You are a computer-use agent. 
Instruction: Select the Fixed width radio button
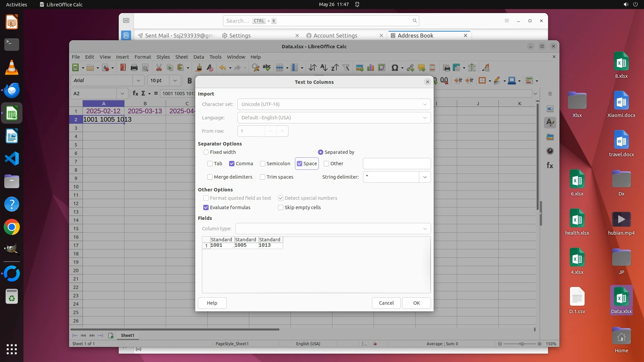[206, 152]
